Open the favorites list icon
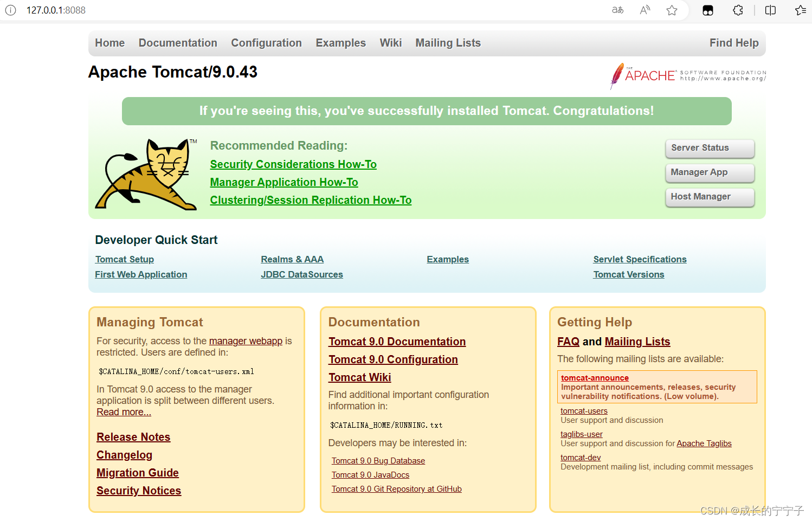 (801, 10)
